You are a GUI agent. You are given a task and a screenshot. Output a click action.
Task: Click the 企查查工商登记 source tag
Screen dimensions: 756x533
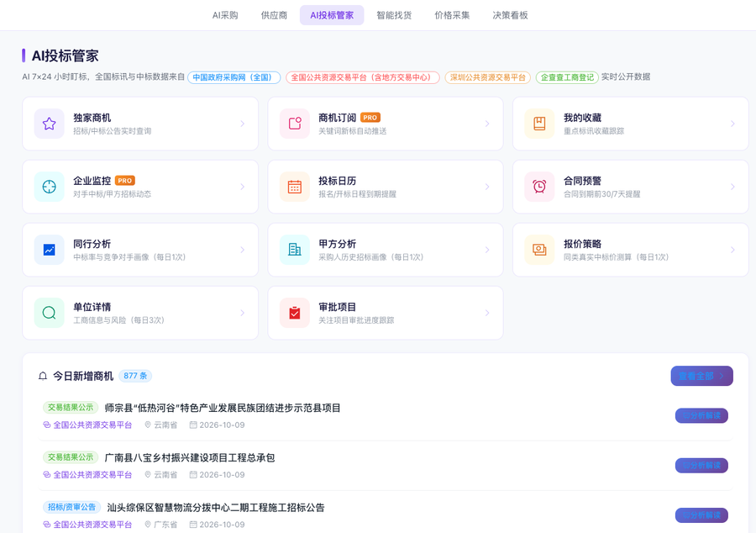[x=567, y=77]
